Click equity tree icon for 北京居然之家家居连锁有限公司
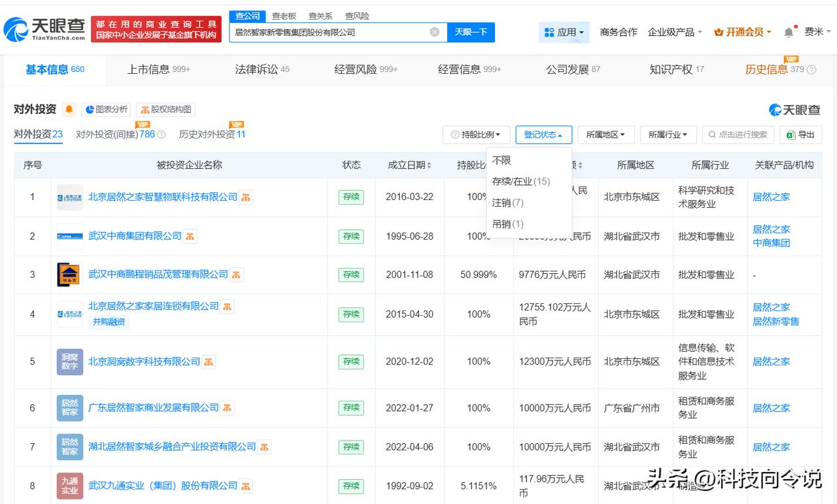Image resolution: width=837 pixels, height=504 pixels. (227, 306)
